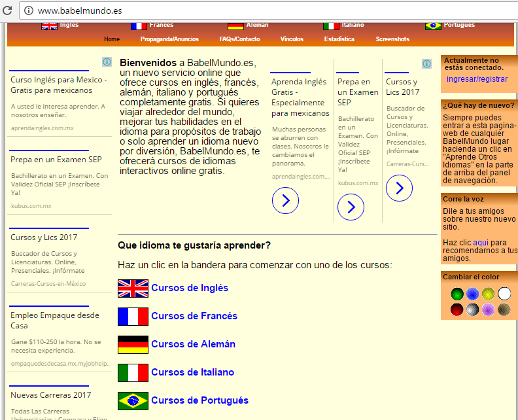Open the Screenshots navigation item
The image size is (518, 420).
click(392, 39)
